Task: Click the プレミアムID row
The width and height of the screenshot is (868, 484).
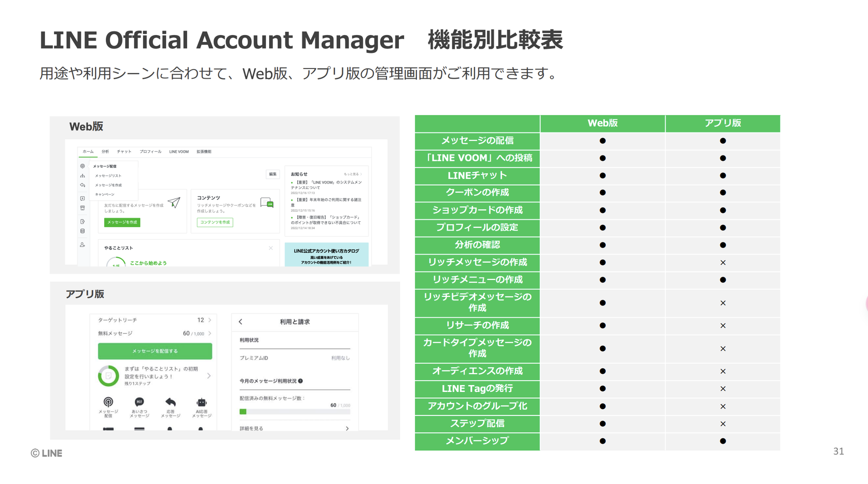Action: [x=295, y=358]
